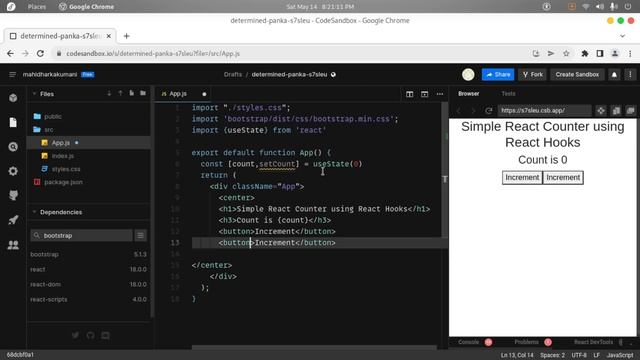Open preview in new window icon
The image size is (640, 360).
coord(631,111)
